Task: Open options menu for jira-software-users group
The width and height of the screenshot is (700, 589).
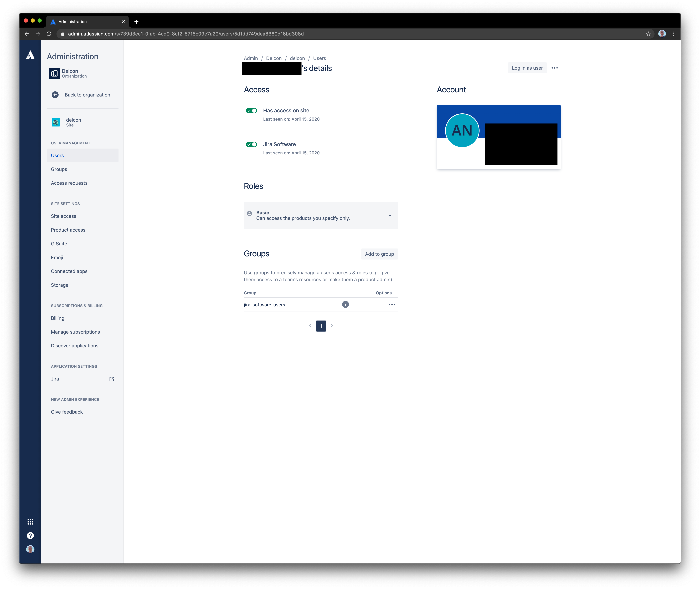Action: pyautogui.click(x=392, y=304)
